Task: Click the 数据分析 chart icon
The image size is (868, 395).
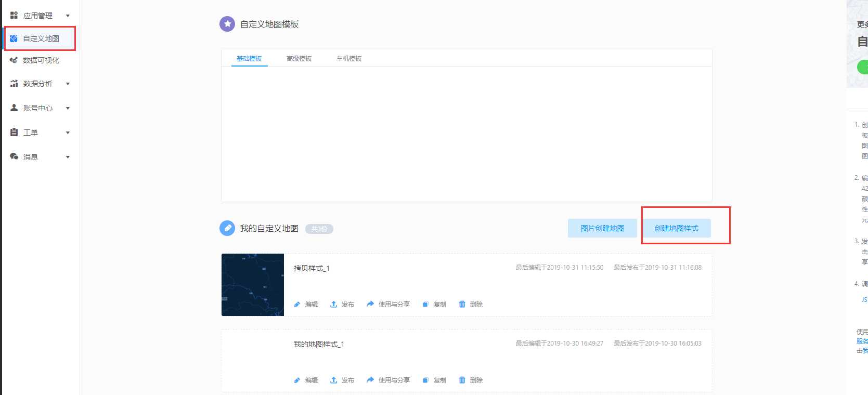Action: (14, 83)
